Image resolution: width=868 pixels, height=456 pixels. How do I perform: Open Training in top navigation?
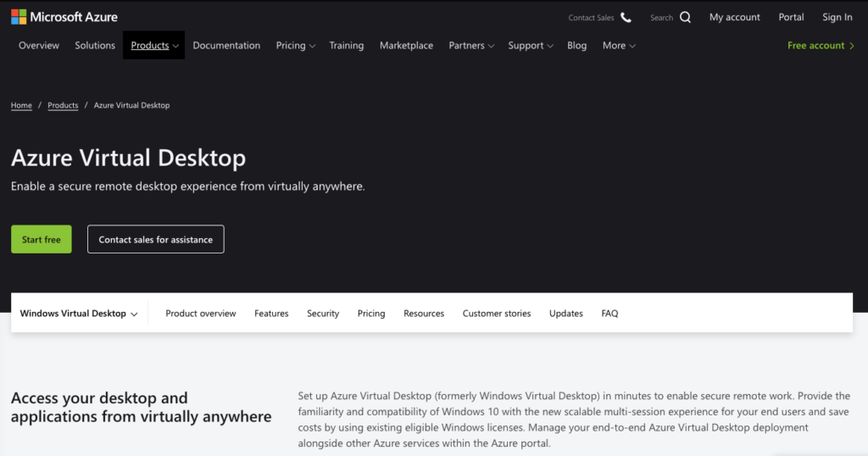tap(347, 46)
